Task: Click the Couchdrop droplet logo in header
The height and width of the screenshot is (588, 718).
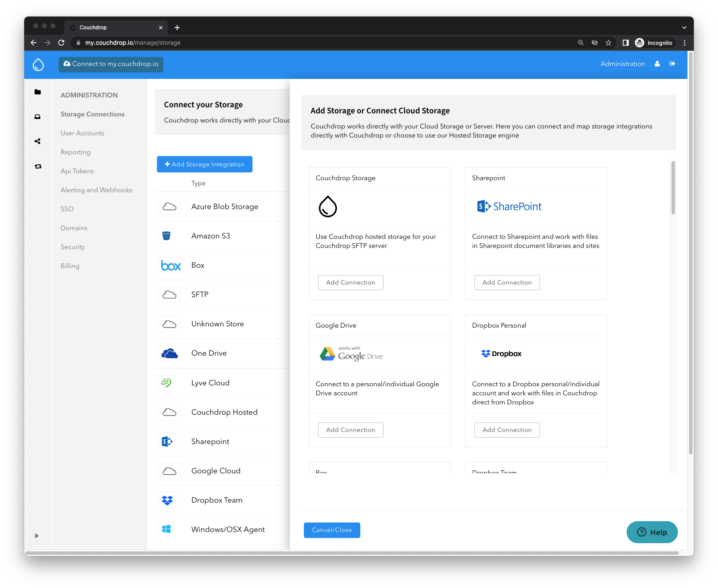Action: coord(38,64)
